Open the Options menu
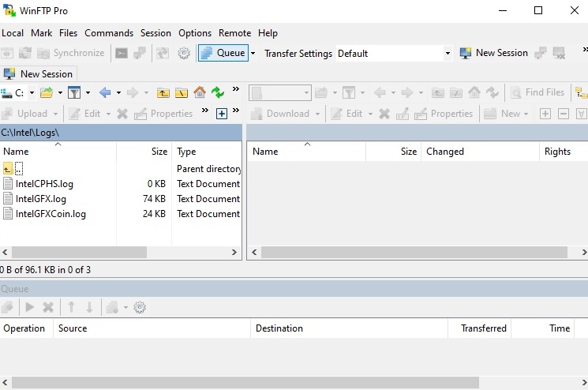 click(195, 33)
